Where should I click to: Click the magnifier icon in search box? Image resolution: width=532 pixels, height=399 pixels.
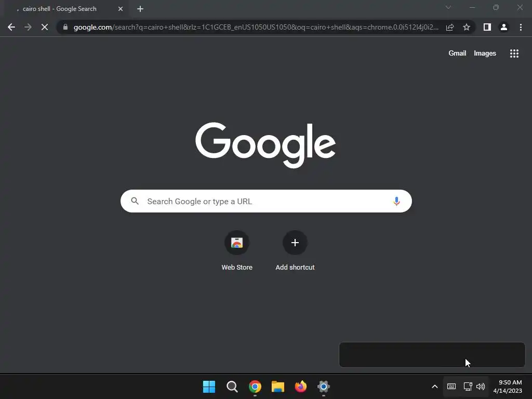pyautogui.click(x=135, y=201)
